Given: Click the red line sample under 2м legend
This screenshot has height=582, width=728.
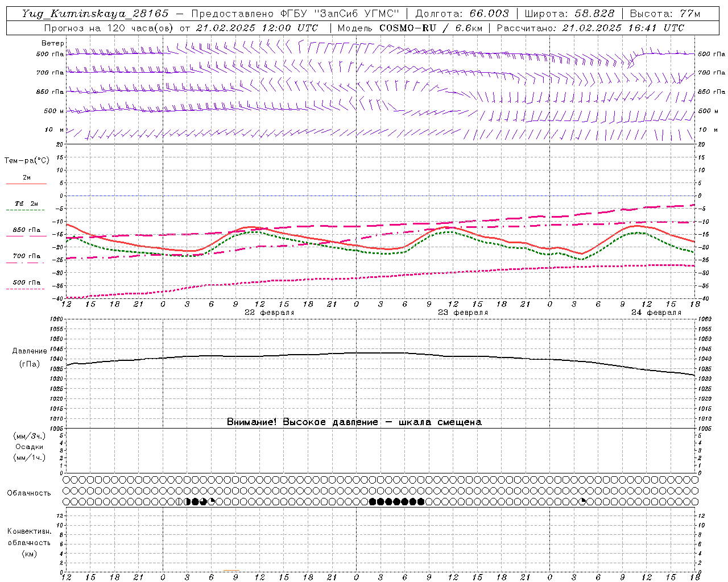Looking at the screenshot, I should tap(26, 184).
